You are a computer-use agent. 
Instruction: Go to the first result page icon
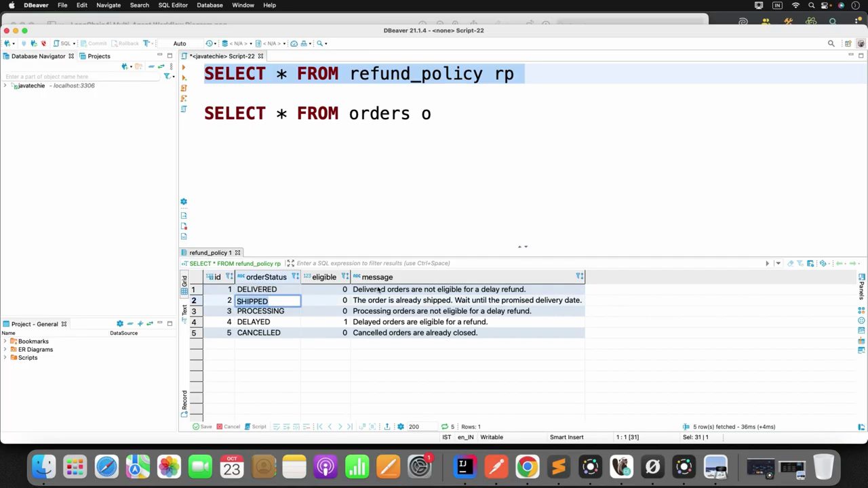(319, 427)
